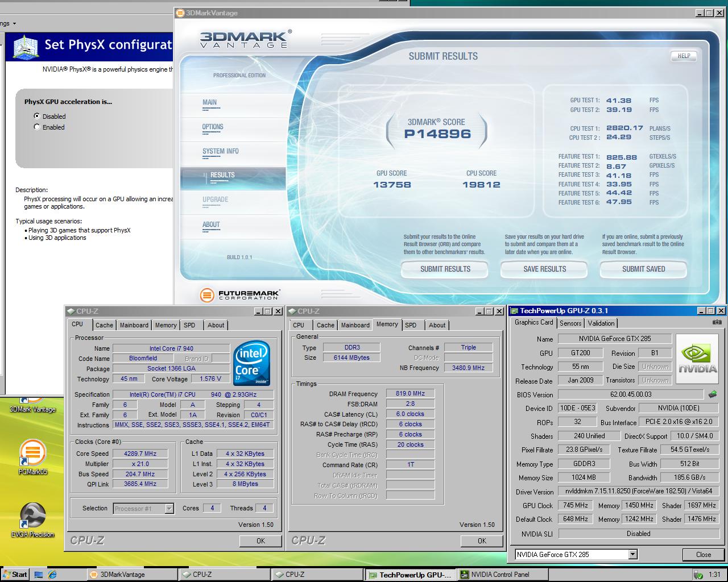Open the Graphics Card tab in GPU-Z

pos(534,322)
